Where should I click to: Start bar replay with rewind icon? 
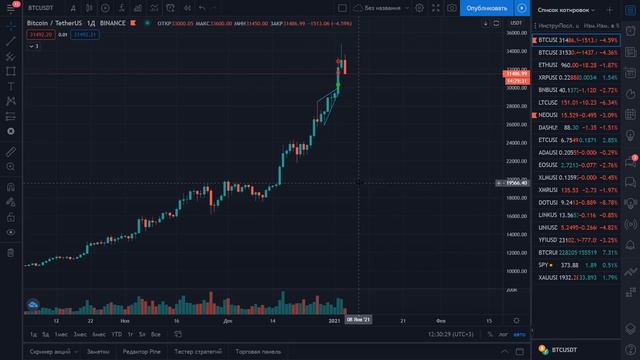(187, 8)
